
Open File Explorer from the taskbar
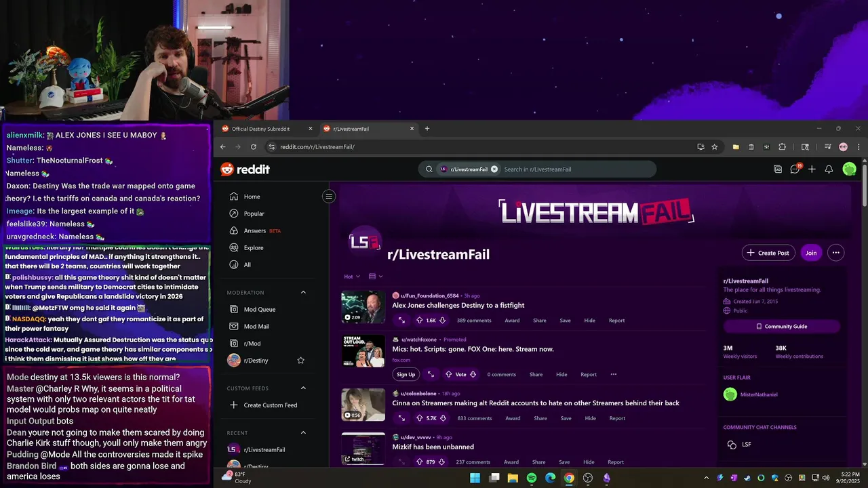pyautogui.click(x=513, y=478)
